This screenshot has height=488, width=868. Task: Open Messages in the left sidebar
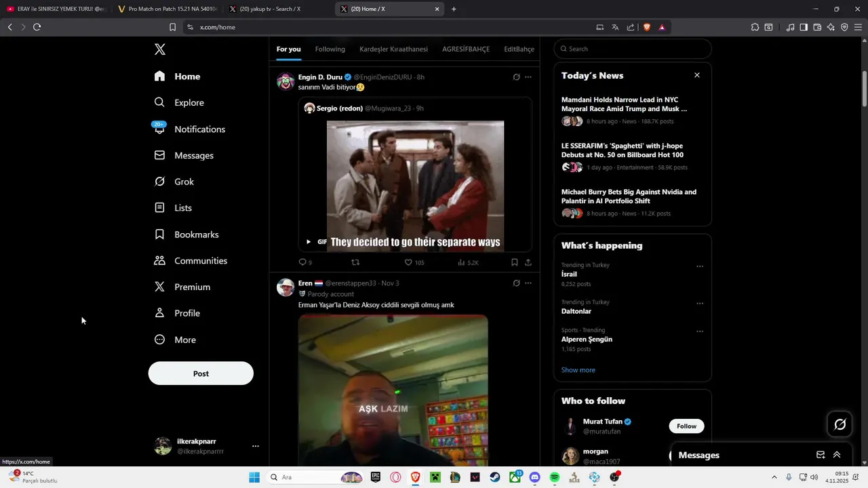[x=184, y=155]
